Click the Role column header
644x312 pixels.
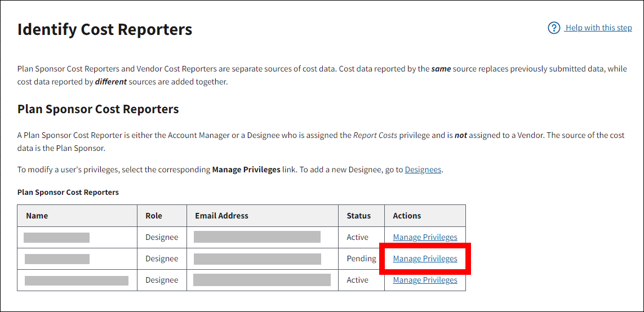(x=154, y=216)
